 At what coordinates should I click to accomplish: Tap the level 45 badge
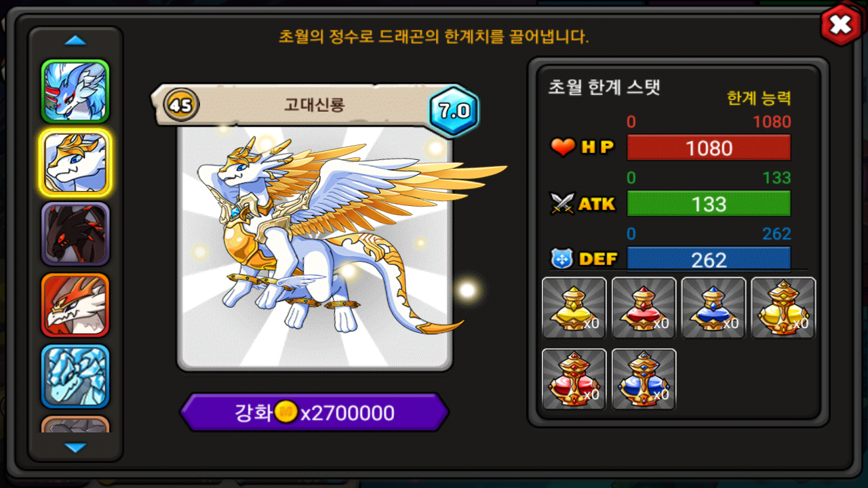coord(181,105)
